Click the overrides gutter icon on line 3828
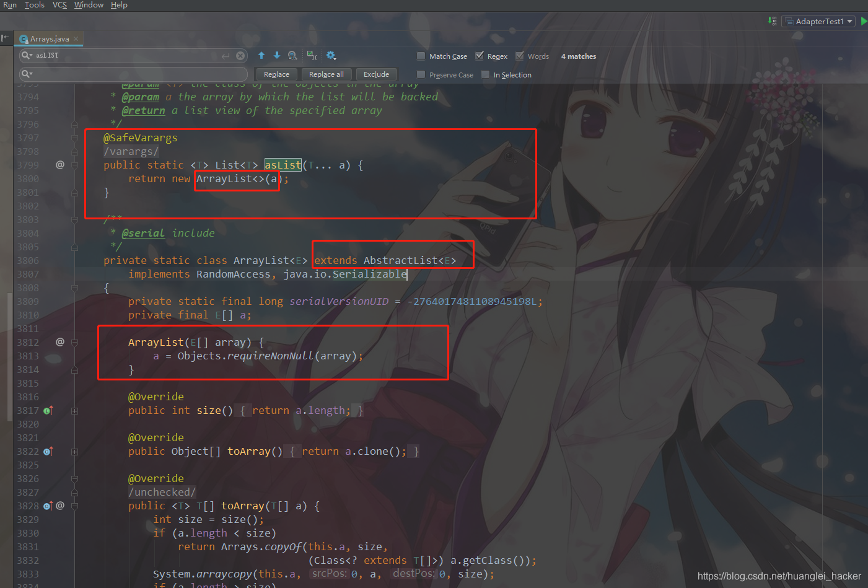 coord(48,506)
